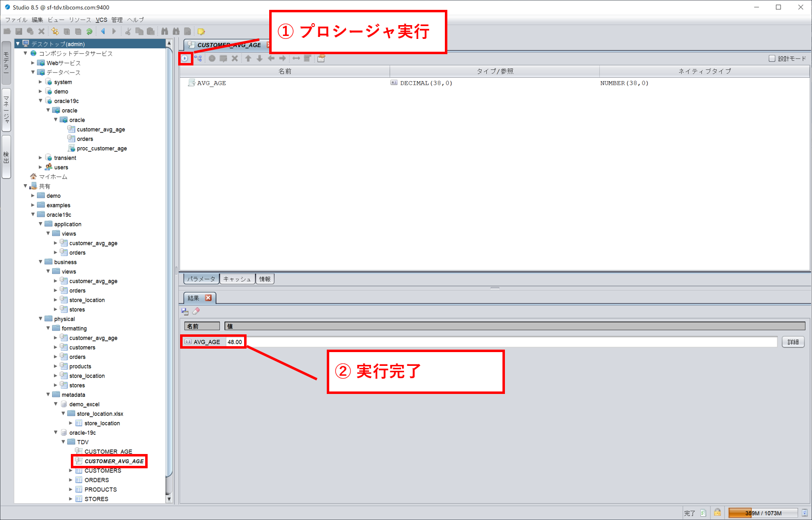
Task: Click the comment bubble icon in the editor toolbar
Action: pyautogui.click(x=223, y=59)
